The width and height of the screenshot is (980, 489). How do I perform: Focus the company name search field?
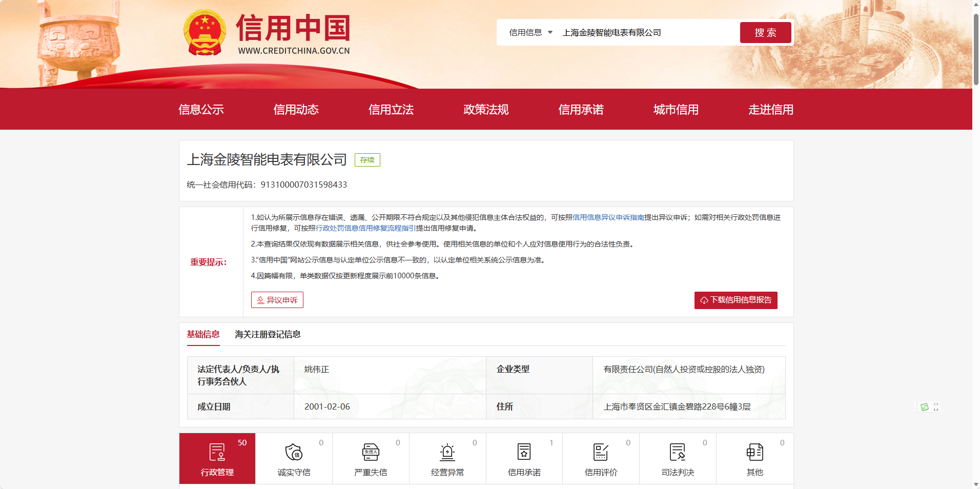(647, 32)
